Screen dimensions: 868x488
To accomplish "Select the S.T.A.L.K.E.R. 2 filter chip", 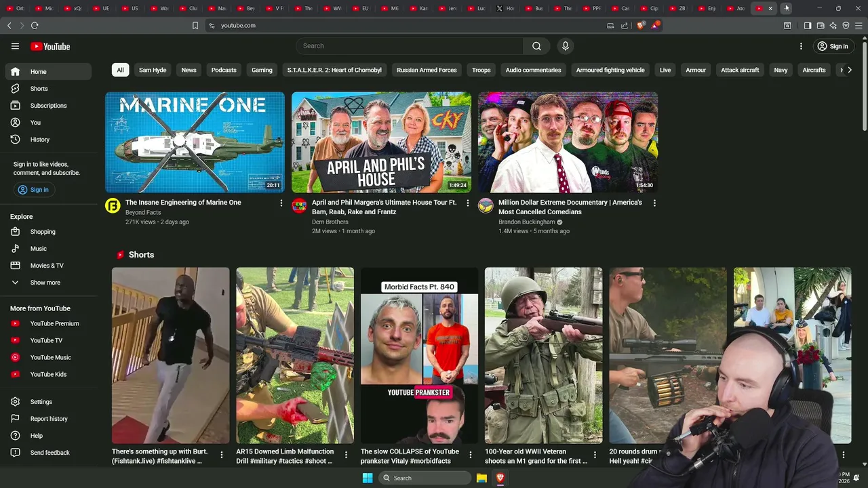I will click(x=334, y=70).
